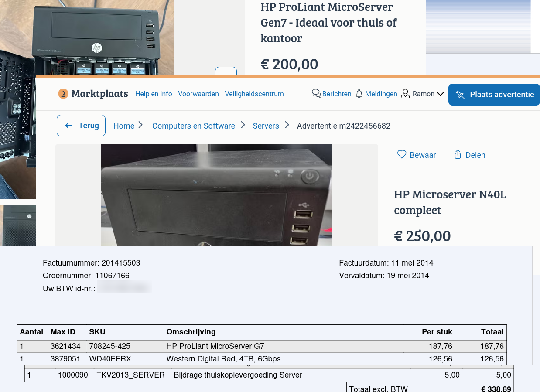This screenshot has width=540, height=392.
Task: Click Per stuk column header
Action: 437,332
